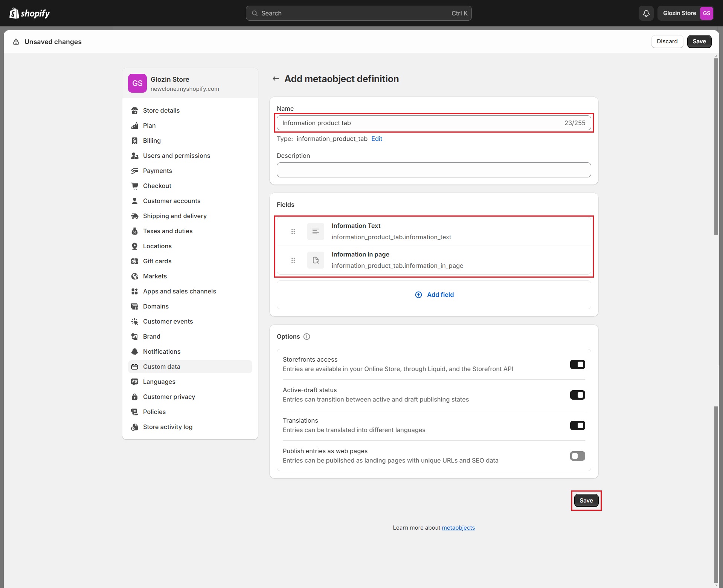Click the notifications bell icon
The width and height of the screenshot is (723, 588).
point(646,13)
